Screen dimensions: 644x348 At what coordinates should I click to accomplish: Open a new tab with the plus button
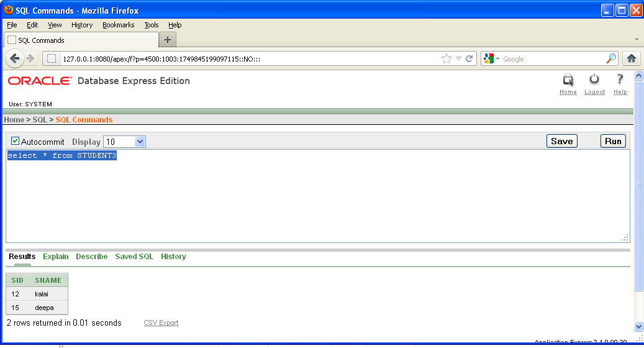click(x=168, y=40)
